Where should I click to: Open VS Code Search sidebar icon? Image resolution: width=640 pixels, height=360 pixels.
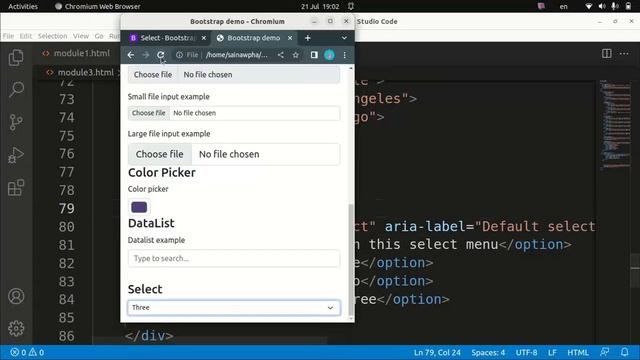pos(16,89)
